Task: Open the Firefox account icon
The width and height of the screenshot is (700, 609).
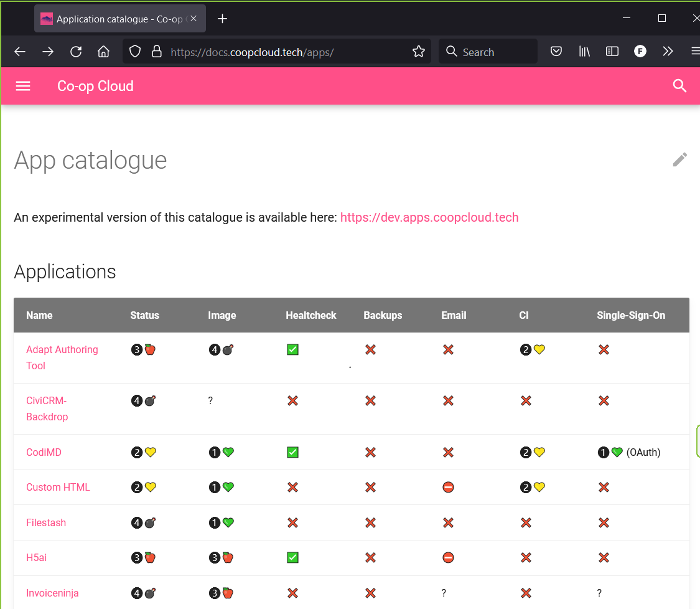Action: pyautogui.click(x=640, y=52)
